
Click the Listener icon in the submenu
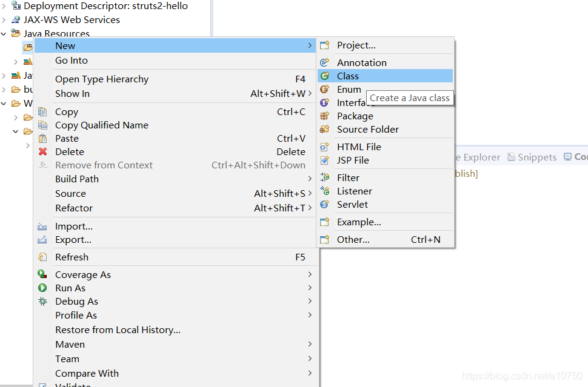324,191
